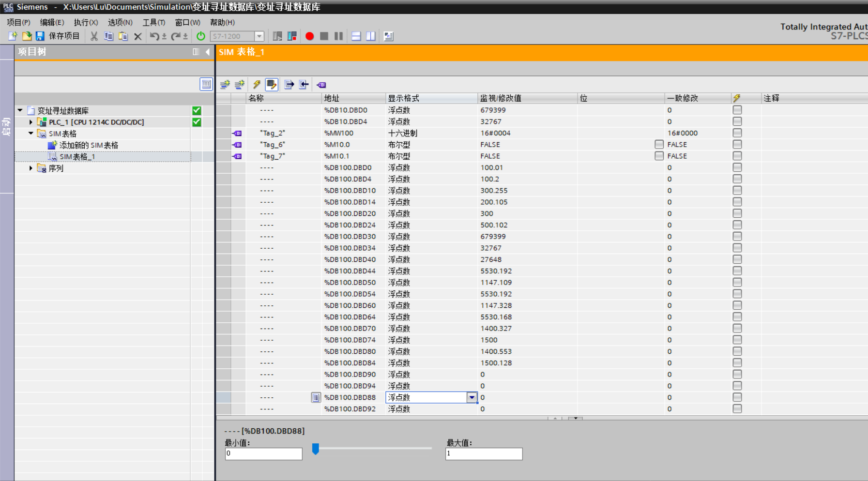Open the 执行(X) menu
This screenshot has width=868, height=481.
[86, 22]
